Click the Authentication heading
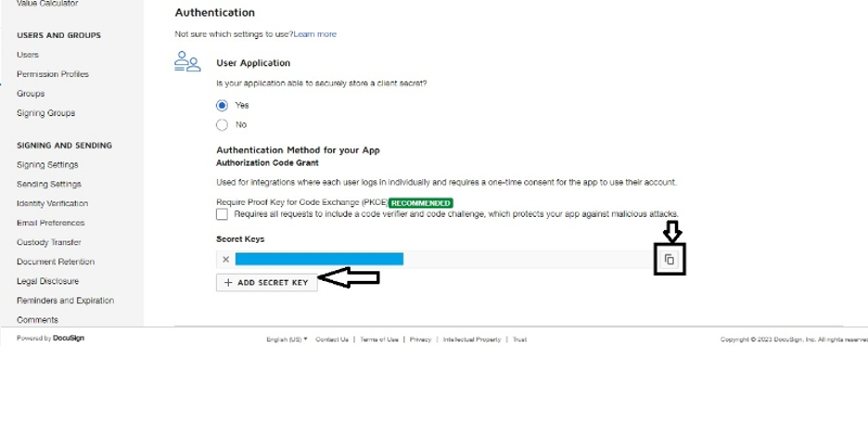 tap(215, 13)
